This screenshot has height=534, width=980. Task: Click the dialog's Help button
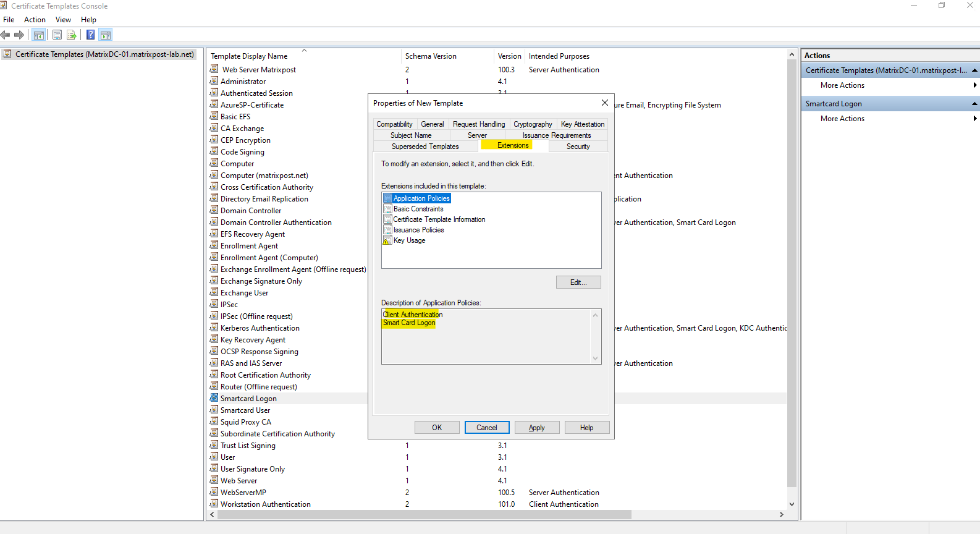[x=587, y=428]
